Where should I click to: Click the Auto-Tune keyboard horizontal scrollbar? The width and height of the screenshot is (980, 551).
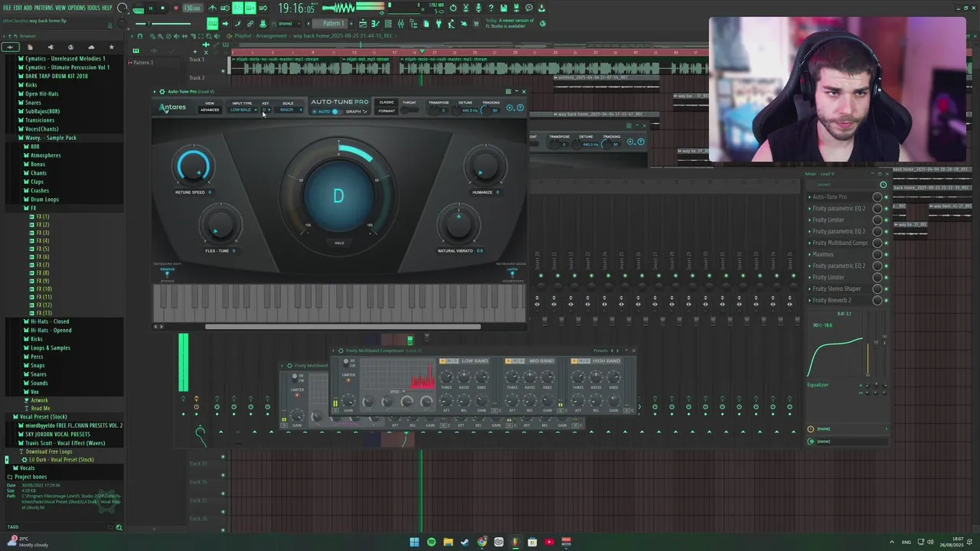[343, 327]
